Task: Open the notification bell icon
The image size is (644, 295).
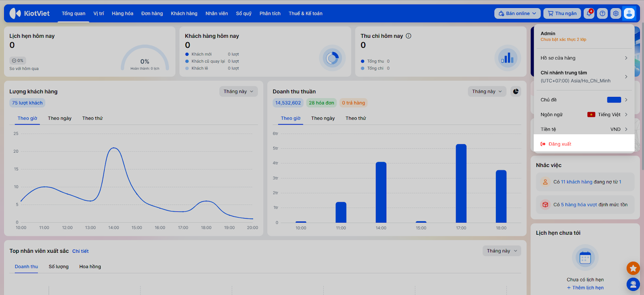Action: coord(589,13)
